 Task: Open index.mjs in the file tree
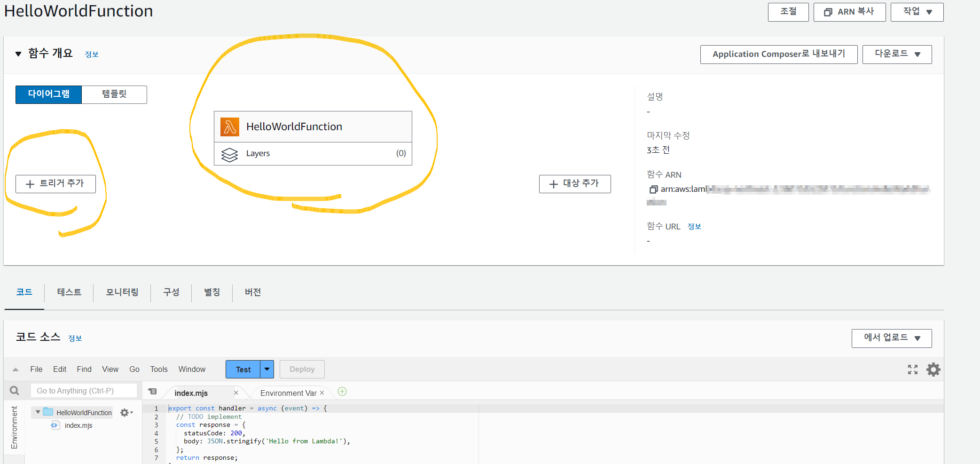(x=78, y=425)
